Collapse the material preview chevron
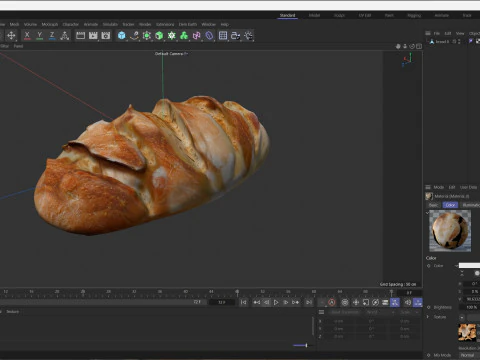The image size is (480, 360). pos(427,213)
